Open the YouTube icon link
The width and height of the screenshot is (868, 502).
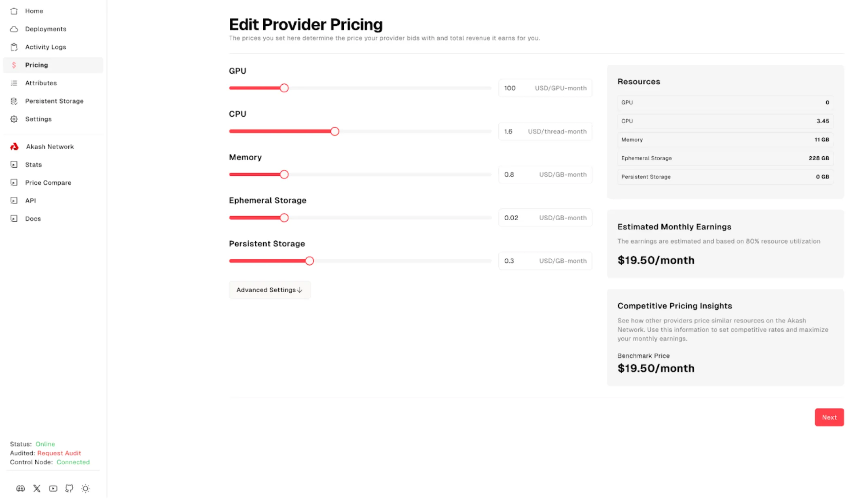53,489
